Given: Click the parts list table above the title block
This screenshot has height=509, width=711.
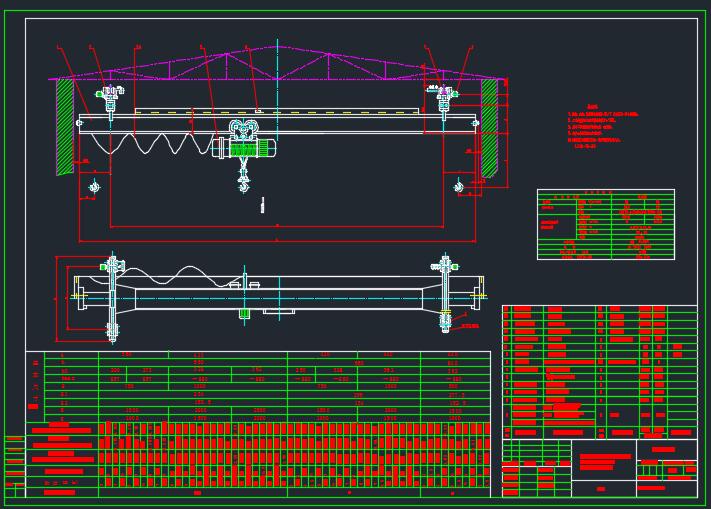Looking at the screenshot, I should pos(600,372).
